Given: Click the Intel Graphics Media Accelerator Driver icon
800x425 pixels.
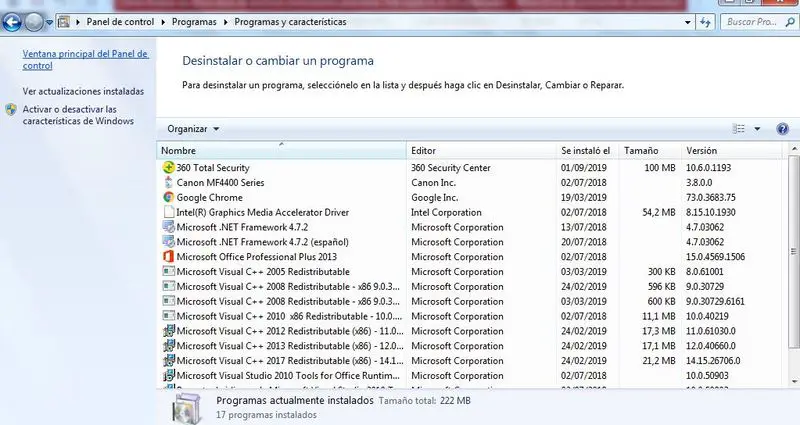Looking at the screenshot, I should point(168,212).
